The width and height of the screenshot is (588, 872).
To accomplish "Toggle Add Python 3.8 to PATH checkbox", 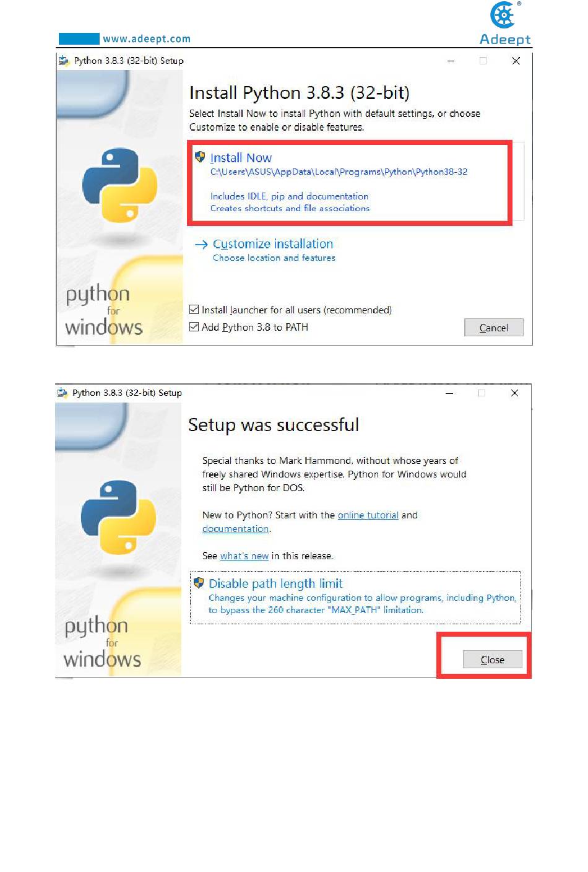I will pos(194,327).
